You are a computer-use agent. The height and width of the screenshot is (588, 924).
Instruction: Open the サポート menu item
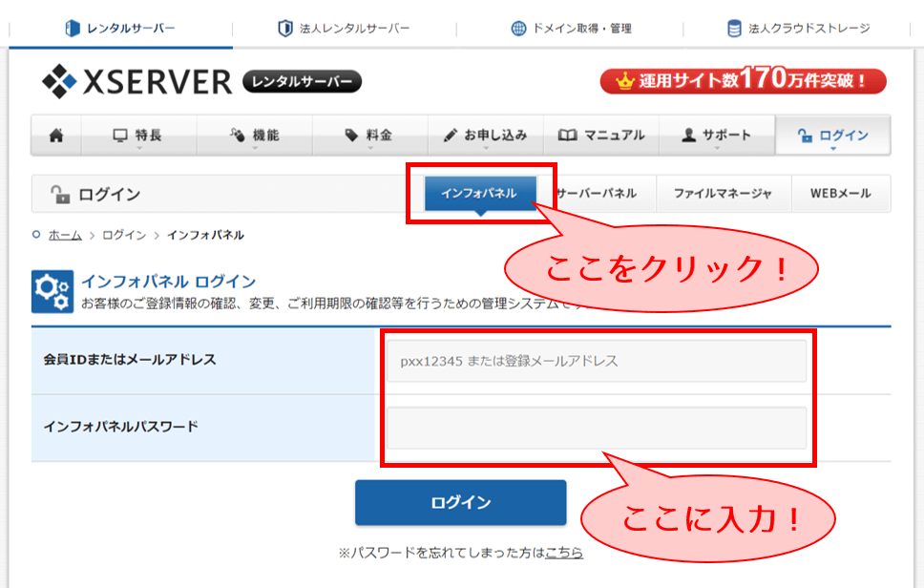point(716,136)
